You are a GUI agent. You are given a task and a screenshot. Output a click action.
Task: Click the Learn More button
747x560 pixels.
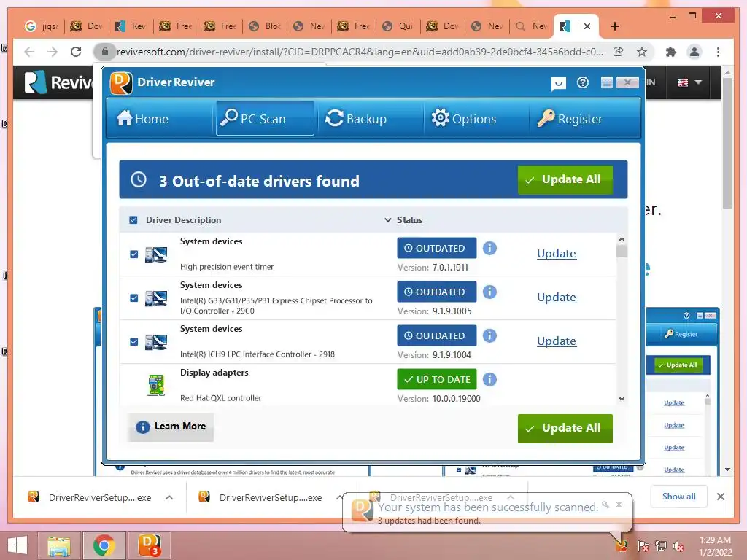tap(171, 427)
